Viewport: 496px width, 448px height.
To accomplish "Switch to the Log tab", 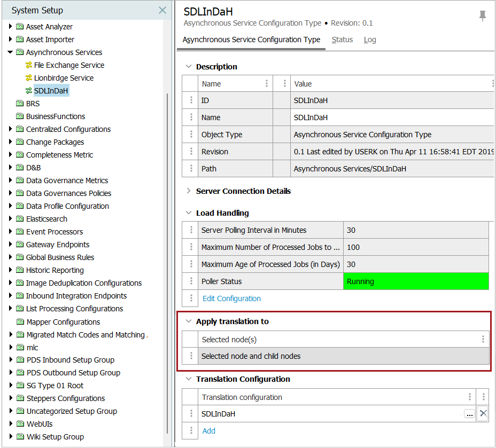I will [370, 40].
